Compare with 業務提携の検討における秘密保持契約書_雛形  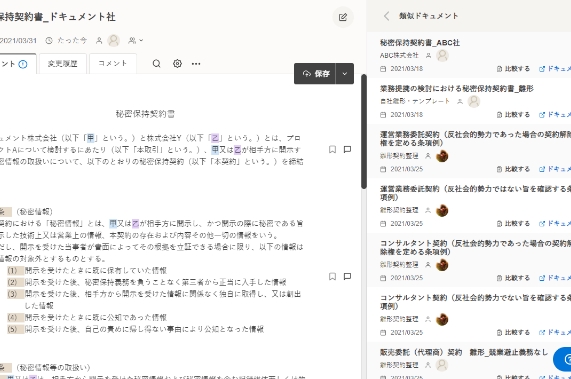coord(513,115)
